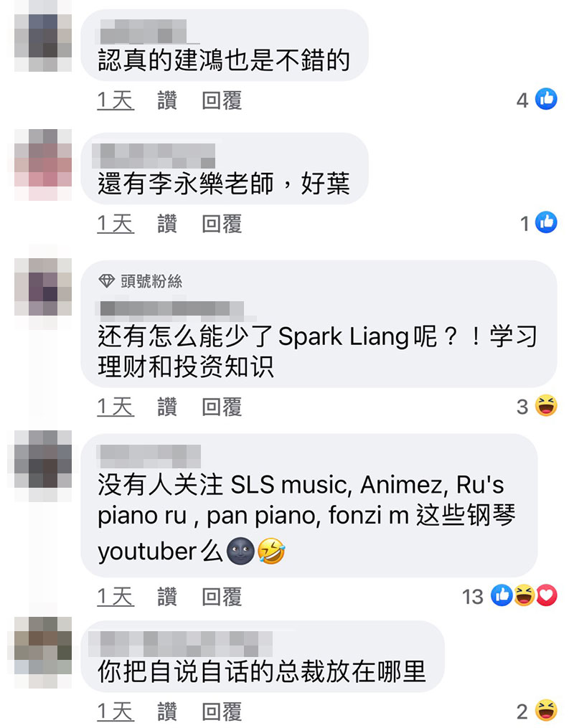
Task: Like the 認真的建鴻也是不錯的 comment via 讚
Action: pyautogui.click(x=167, y=100)
